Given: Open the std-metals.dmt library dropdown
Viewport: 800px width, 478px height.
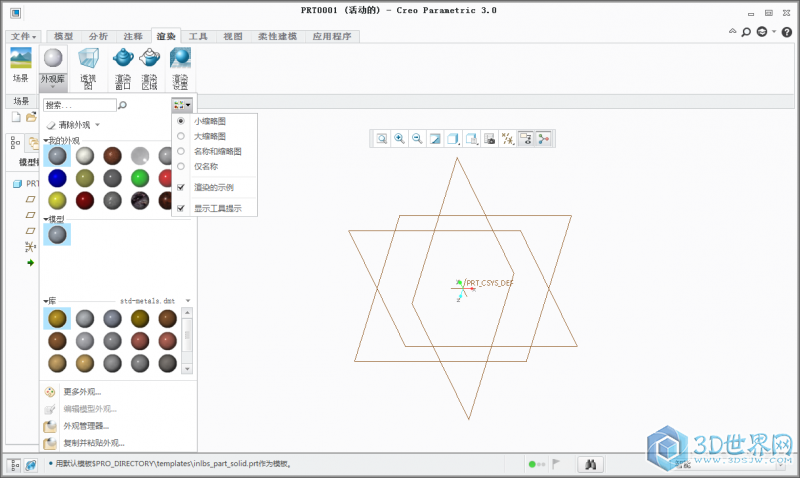Looking at the screenshot, I should [188, 301].
